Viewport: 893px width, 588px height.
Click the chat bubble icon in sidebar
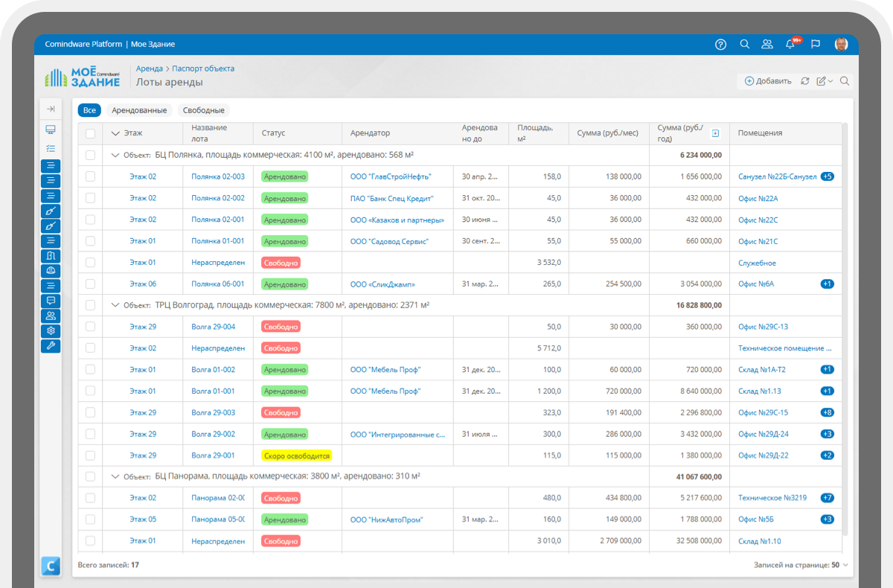pyautogui.click(x=51, y=301)
